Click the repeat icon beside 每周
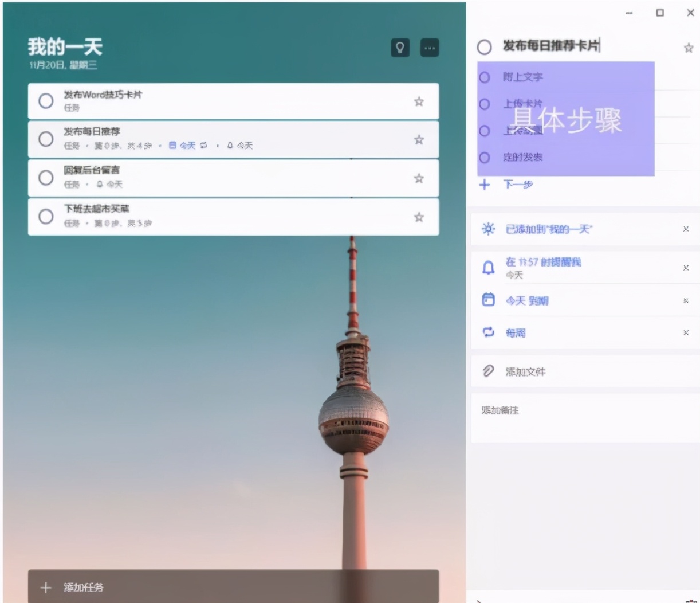700x603 pixels. [488, 332]
